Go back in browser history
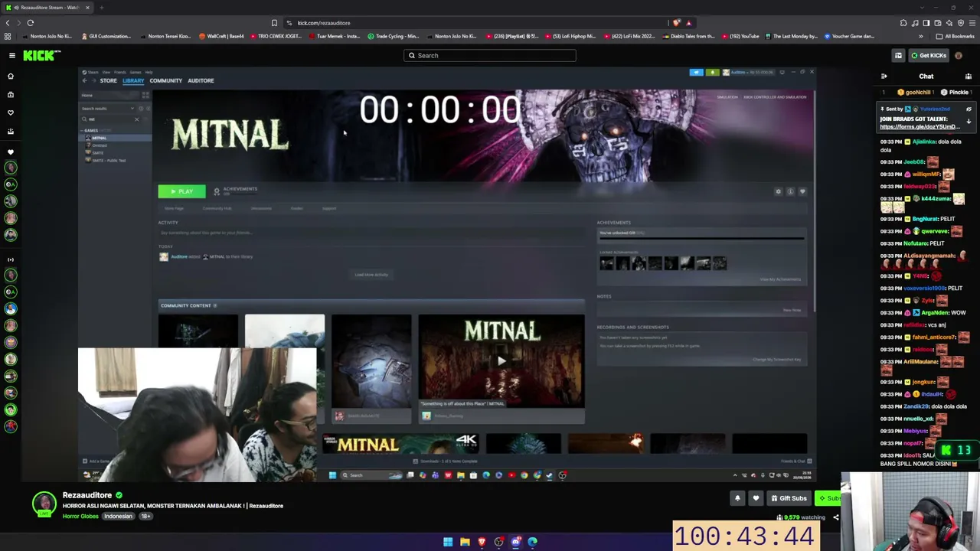The width and height of the screenshot is (980, 551). pyautogui.click(x=8, y=23)
